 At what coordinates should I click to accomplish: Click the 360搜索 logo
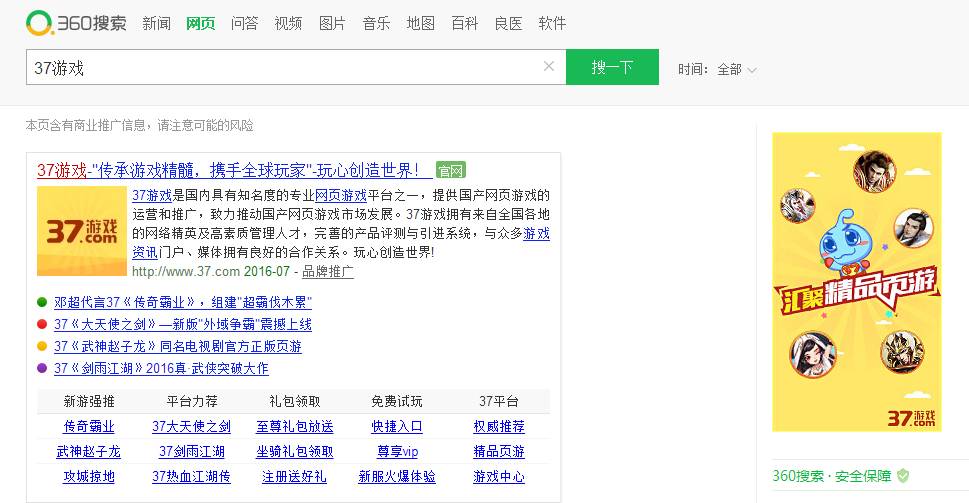[x=76, y=23]
